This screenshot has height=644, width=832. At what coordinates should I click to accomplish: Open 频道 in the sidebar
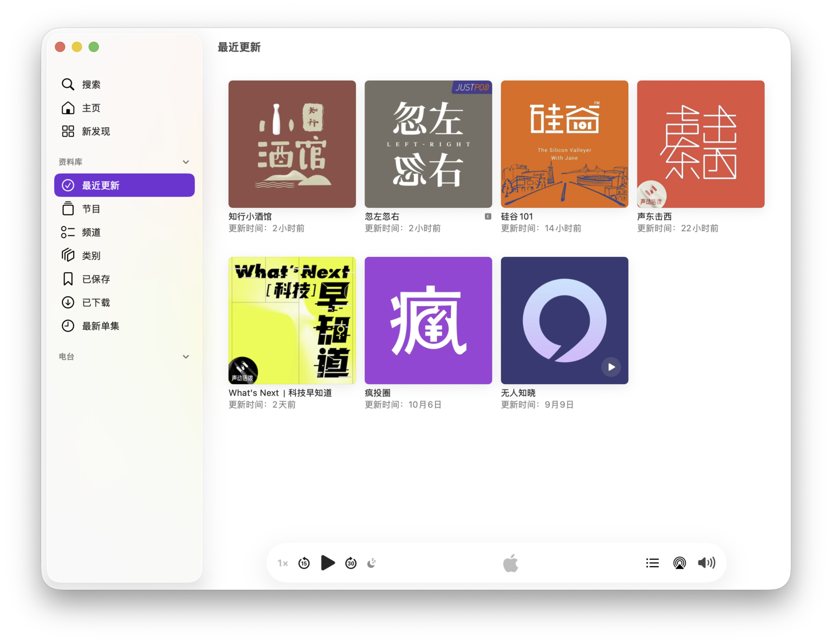91,232
